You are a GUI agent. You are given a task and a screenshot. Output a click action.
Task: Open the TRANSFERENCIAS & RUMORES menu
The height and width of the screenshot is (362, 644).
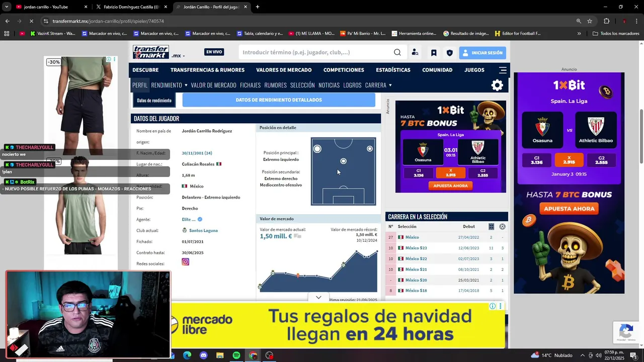(x=207, y=70)
